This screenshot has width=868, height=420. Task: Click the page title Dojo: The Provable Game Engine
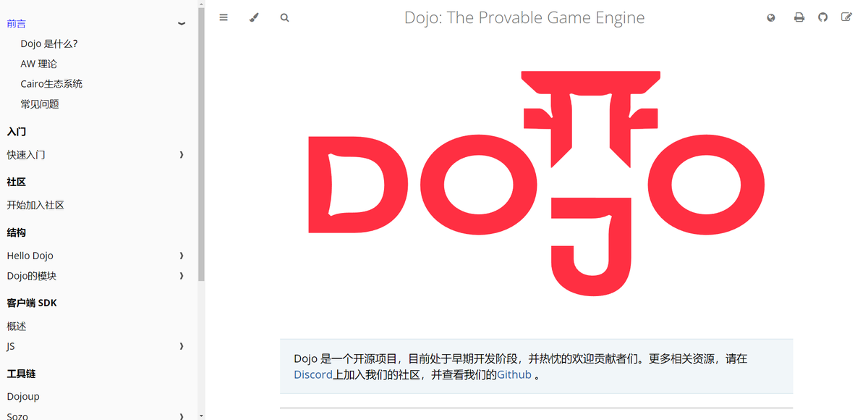pos(524,17)
